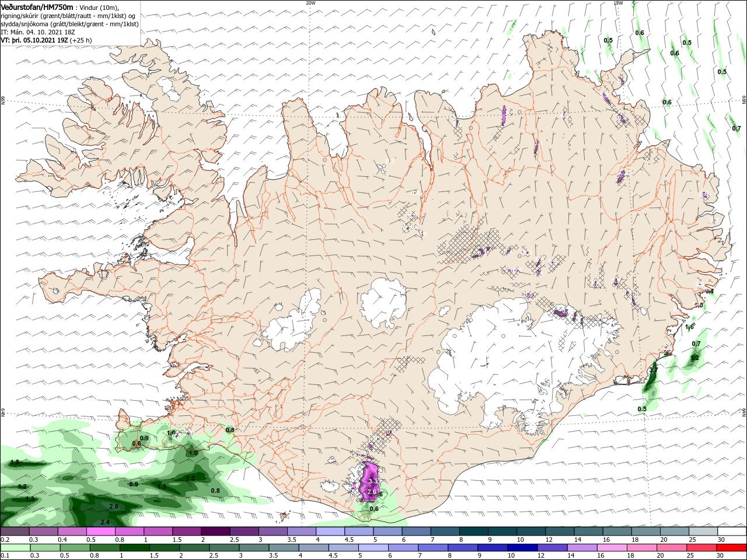Viewport: 747px width, 560px height.
Task: Click the initial time line 'IT: Mán. 04. 10. 2021 18Z'
Action: point(37,32)
